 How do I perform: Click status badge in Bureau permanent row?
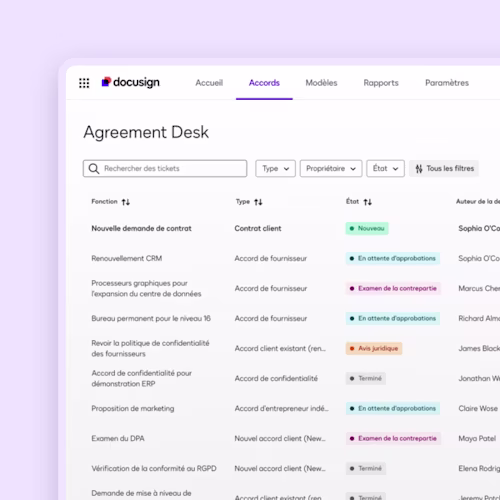tap(393, 318)
